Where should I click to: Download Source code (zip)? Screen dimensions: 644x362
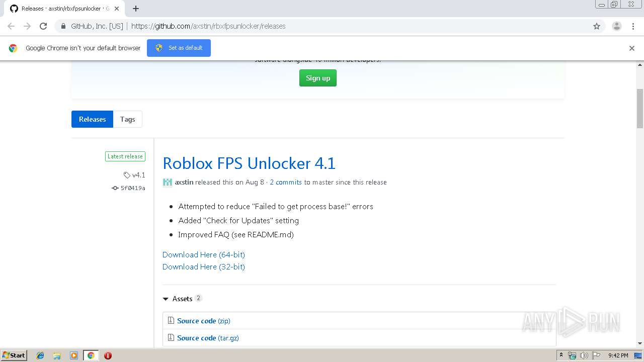204,321
